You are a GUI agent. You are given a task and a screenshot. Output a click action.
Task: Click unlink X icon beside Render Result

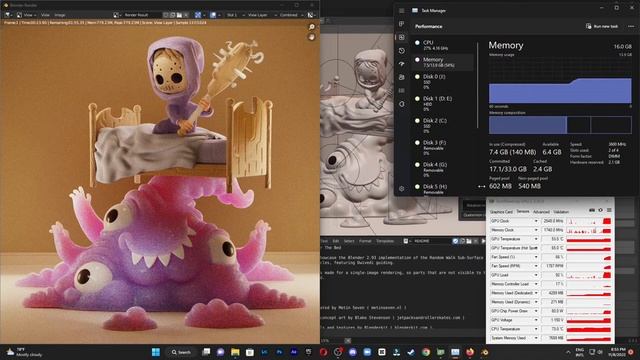pos(186,15)
